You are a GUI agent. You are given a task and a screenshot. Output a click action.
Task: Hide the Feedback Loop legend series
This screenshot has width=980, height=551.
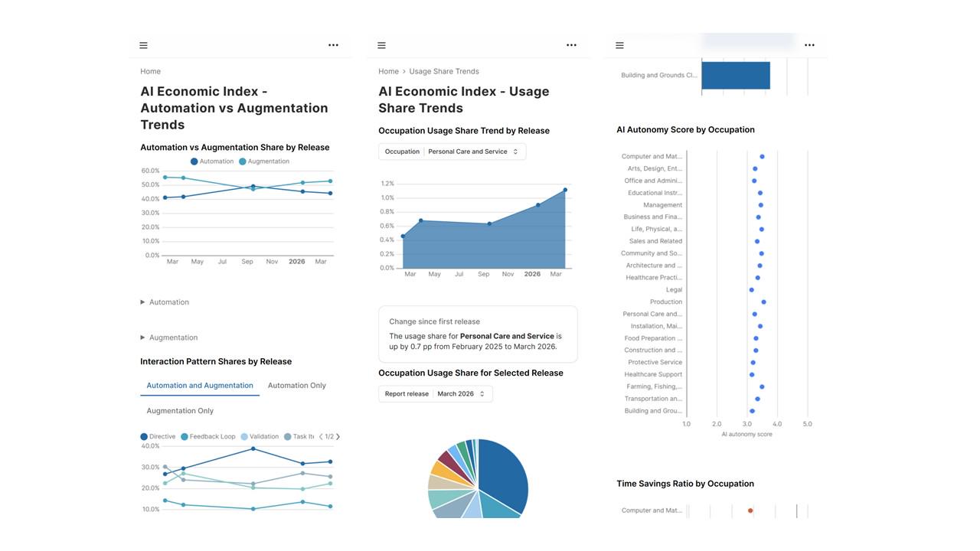click(208, 437)
